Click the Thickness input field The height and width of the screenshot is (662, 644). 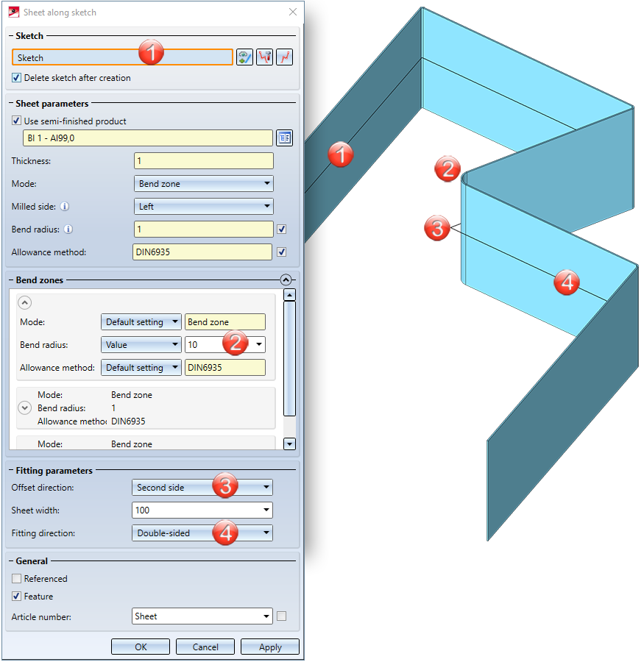[x=204, y=161]
